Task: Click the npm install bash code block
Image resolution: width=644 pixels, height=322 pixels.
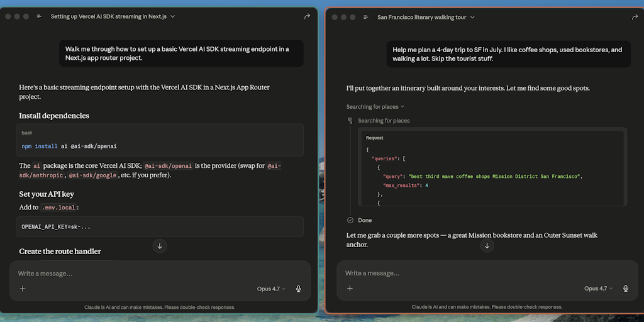Action: click(160, 140)
